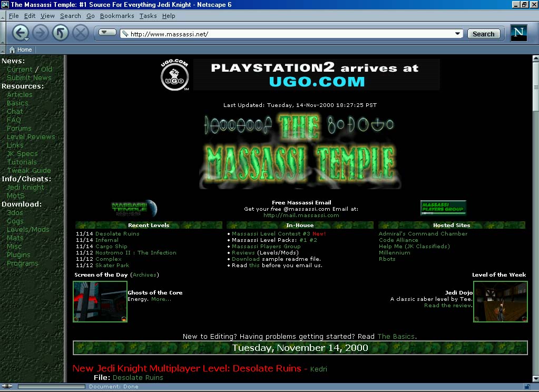
Task: Click the vertical scrollbar thumb
Action: pyautogui.click(x=535, y=86)
